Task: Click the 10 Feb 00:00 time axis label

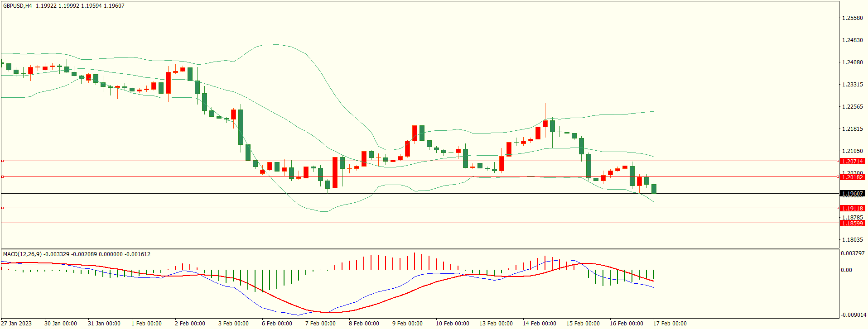Action: (452, 323)
